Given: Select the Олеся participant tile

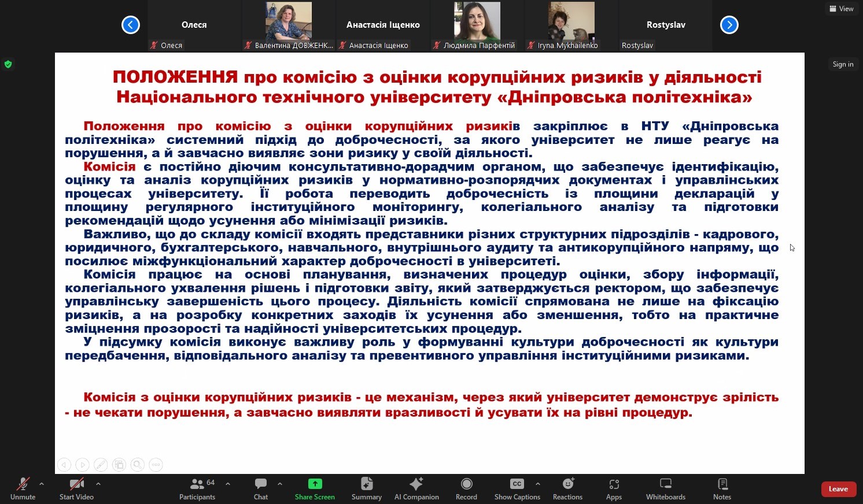Looking at the screenshot, I should click(194, 25).
